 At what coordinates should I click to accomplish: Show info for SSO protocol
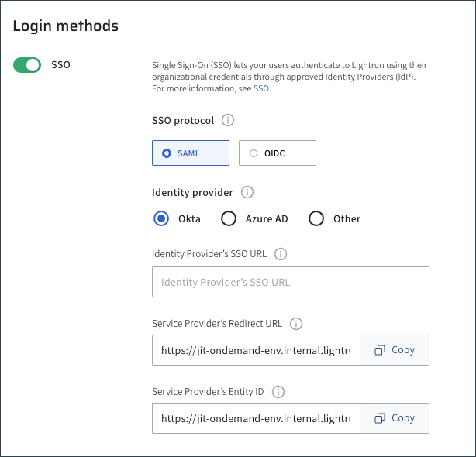pos(228,120)
